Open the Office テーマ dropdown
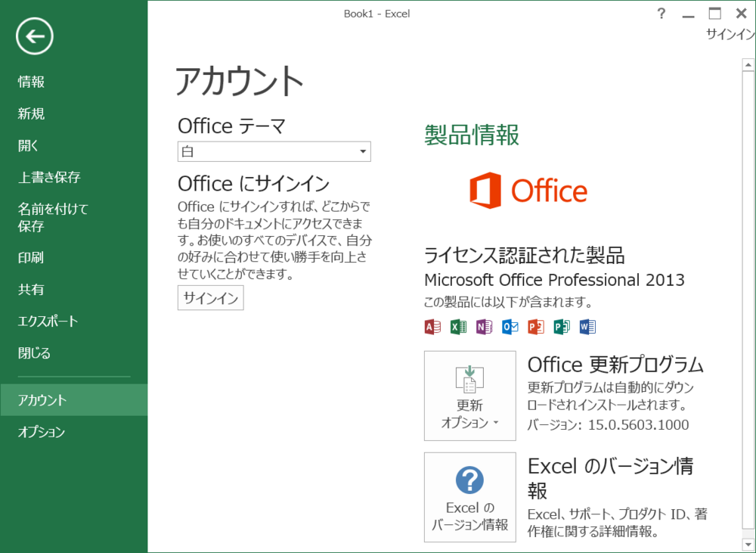The width and height of the screenshot is (756, 553). 274,151
